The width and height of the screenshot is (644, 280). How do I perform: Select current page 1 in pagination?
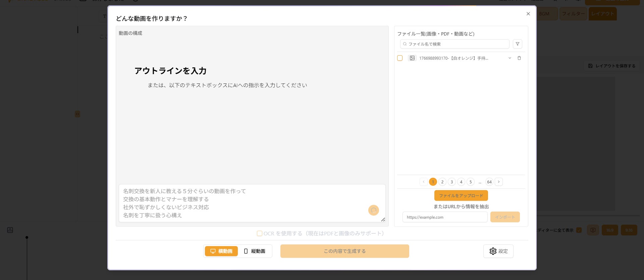[433, 182]
